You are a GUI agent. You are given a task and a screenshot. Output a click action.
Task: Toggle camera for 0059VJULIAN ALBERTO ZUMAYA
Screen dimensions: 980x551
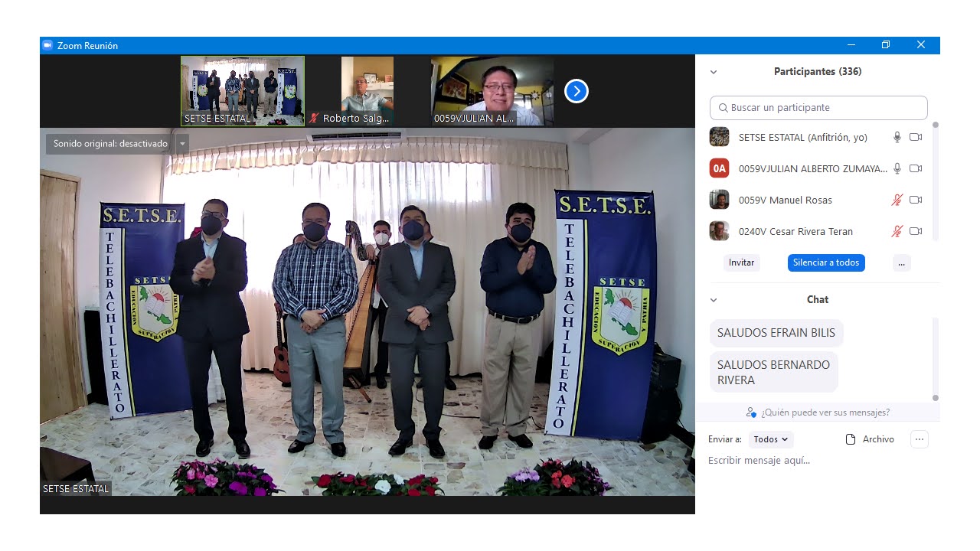point(916,168)
